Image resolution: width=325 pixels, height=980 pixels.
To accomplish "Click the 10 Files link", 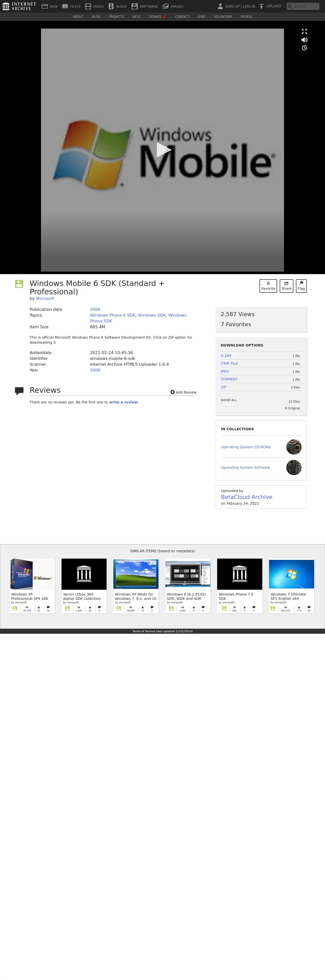I will pyautogui.click(x=294, y=401).
